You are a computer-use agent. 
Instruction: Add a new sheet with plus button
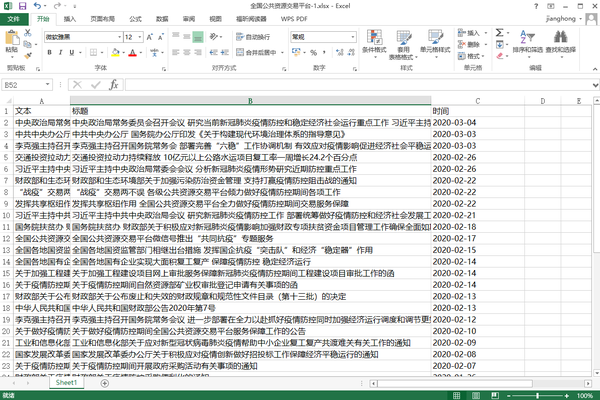(104, 383)
